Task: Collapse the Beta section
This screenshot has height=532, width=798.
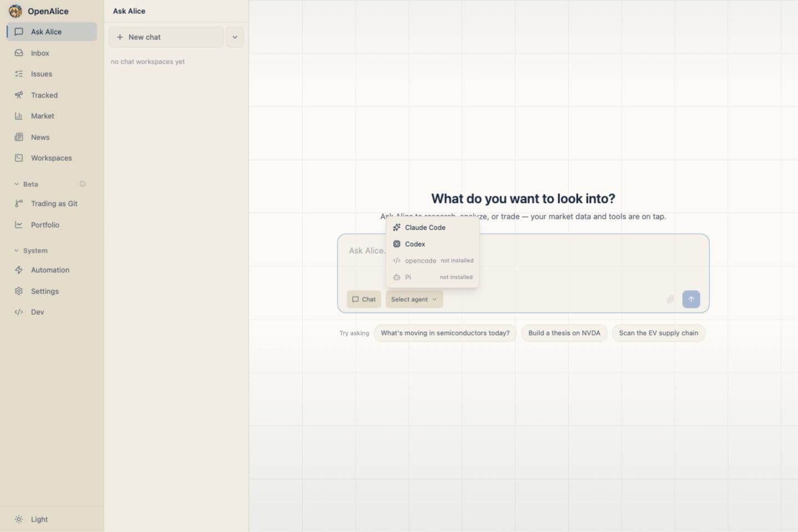Action: point(26,184)
